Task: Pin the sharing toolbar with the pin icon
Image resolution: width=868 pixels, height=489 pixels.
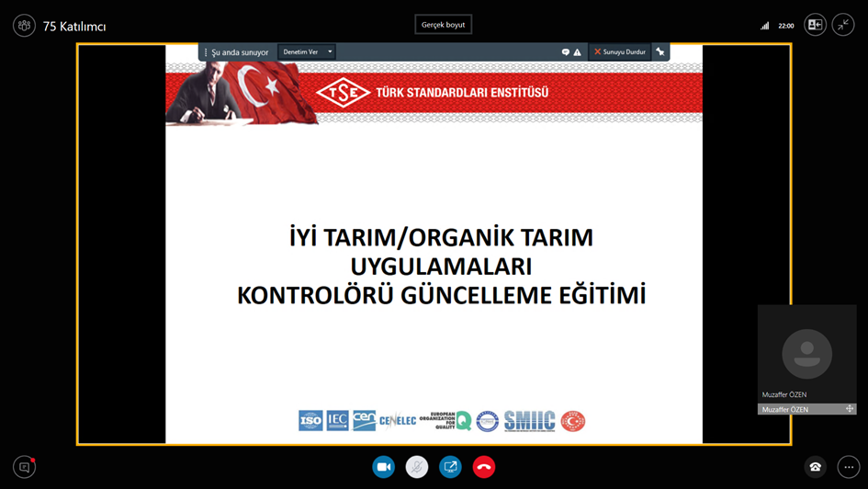Action: 659,52
